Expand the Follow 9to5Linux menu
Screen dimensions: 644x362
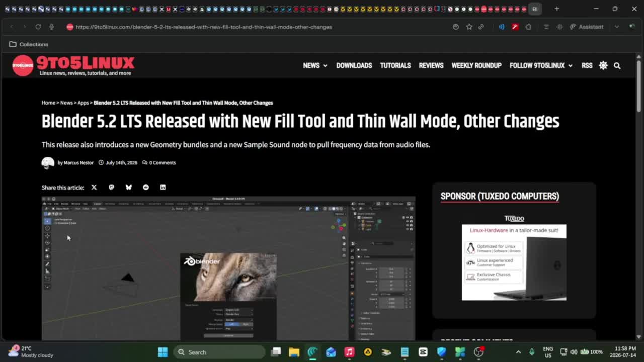tap(541, 65)
